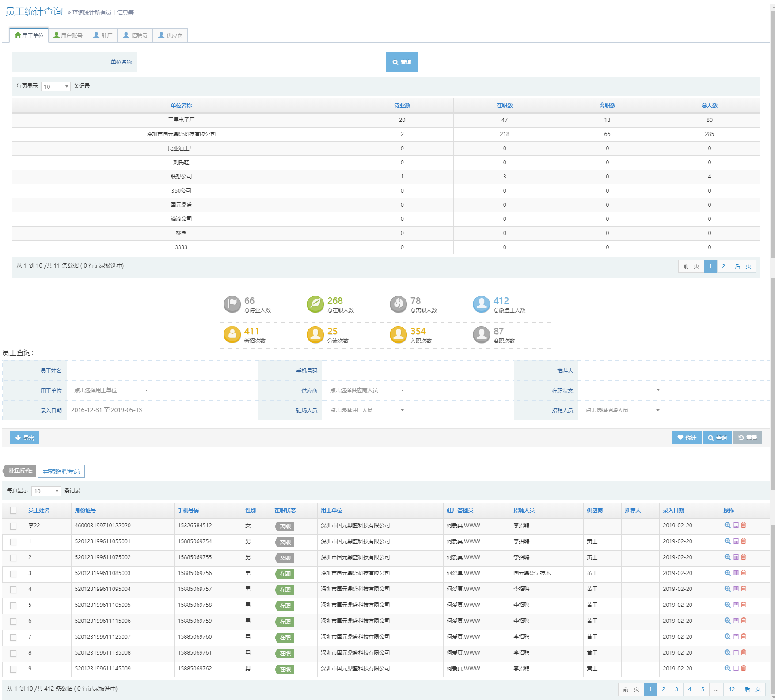This screenshot has width=775, height=700.
Task: Check the select-all checkbox in table header
Action: 13,511
